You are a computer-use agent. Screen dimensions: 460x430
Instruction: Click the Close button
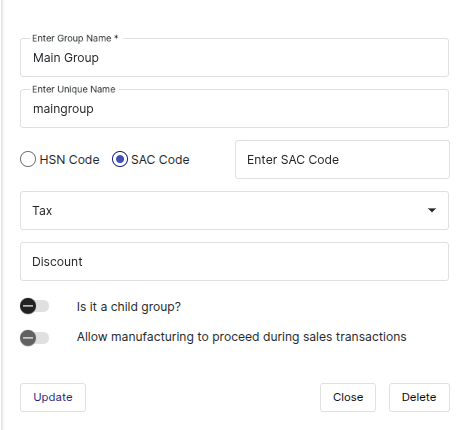[x=348, y=397]
